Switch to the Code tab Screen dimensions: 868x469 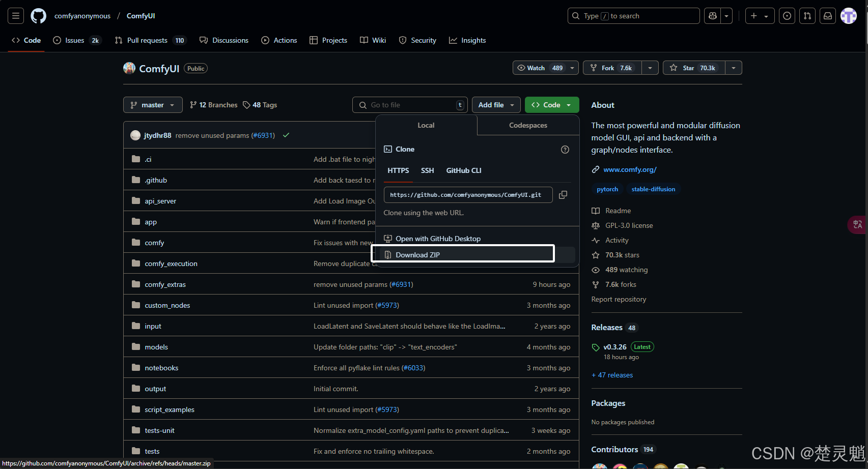tap(26, 40)
